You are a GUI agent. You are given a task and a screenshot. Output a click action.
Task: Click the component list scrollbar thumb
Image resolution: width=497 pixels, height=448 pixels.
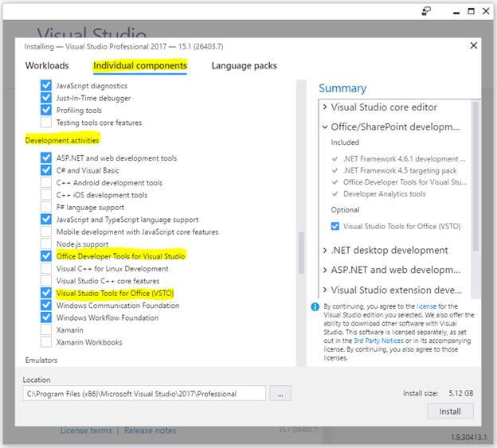(301, 253)
